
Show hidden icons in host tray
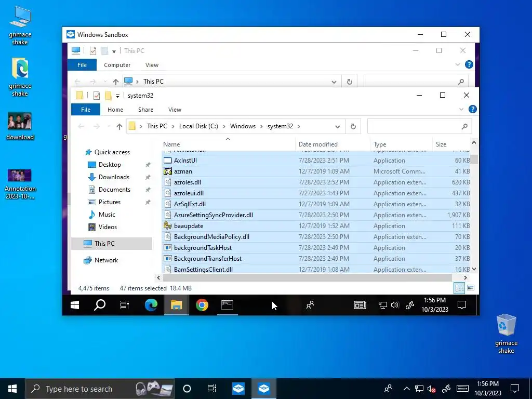pyautogui.click(x=406, y=389)
